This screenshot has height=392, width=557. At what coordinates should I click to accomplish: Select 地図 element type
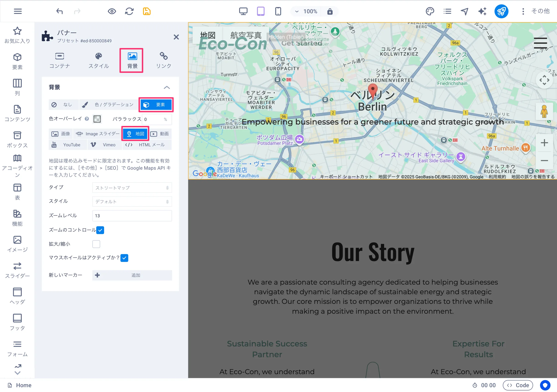click(x=135, y=134)
